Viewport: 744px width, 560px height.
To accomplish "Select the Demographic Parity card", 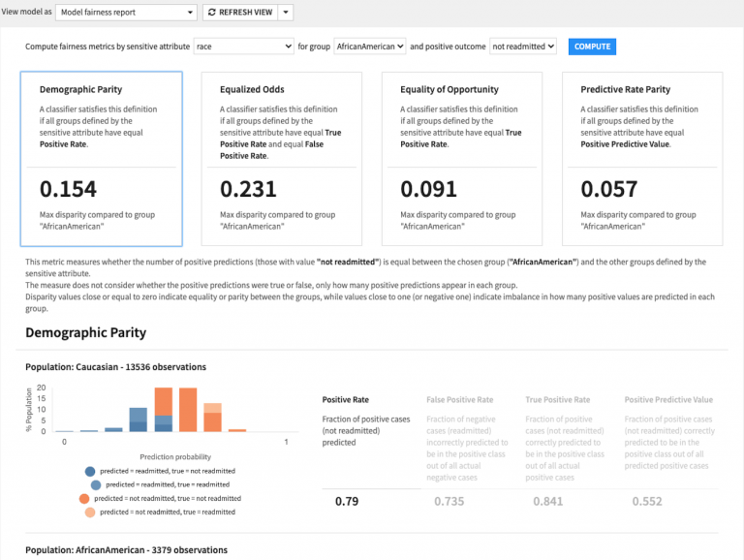I will pyautogui.click(x=101, y=159).
